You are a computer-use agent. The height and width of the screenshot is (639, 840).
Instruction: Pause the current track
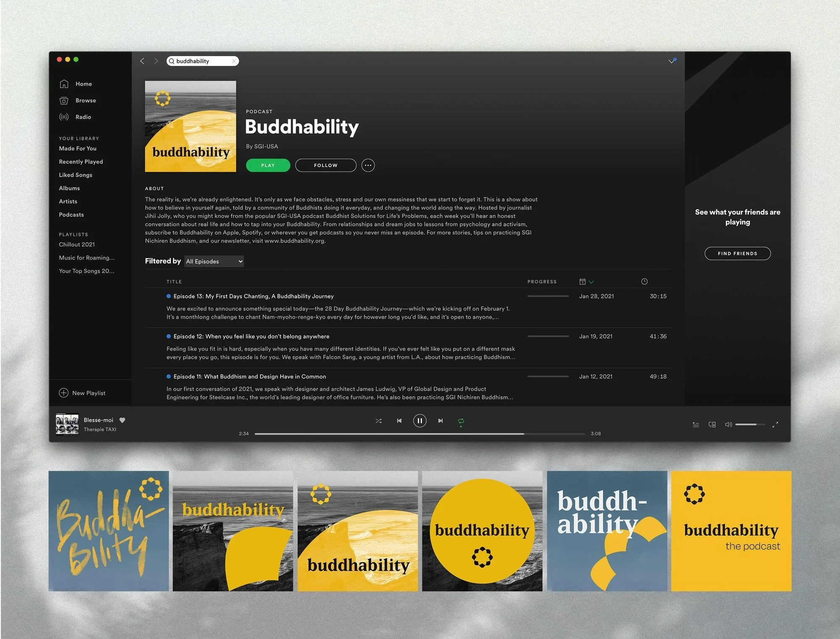click(420, 421)
